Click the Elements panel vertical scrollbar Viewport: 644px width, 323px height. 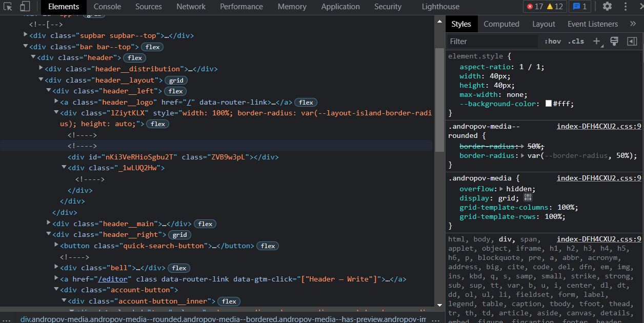click(439, 100)
